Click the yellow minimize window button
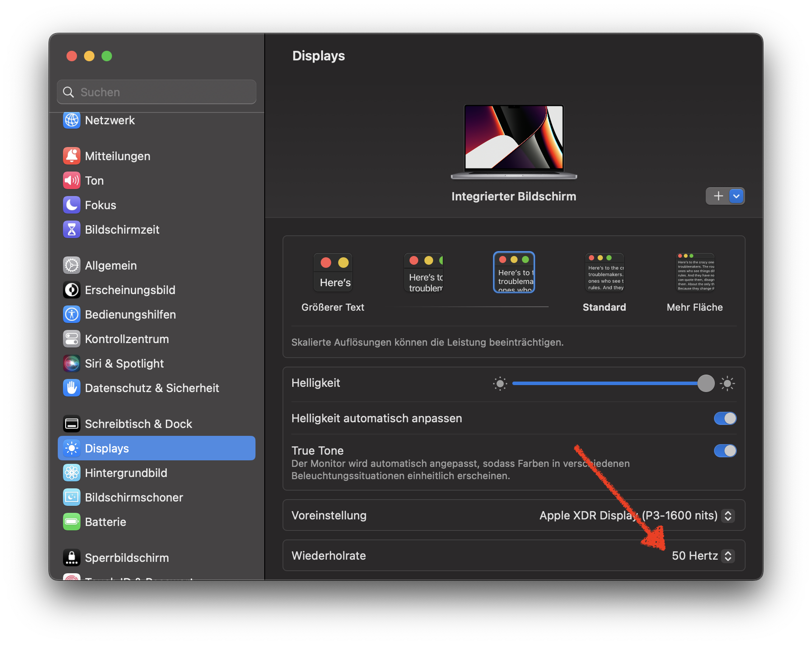This screenshot has width=812, height=645. (x=89, y=56)
